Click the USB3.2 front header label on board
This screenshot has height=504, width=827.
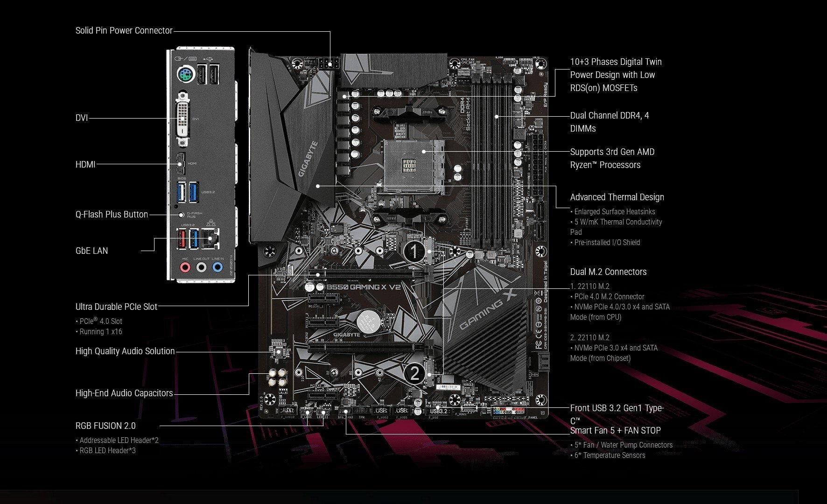coord(439,411)
